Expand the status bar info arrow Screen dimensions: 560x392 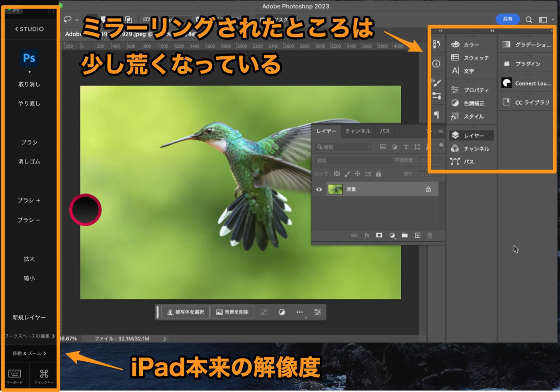(x=164, y=339)
